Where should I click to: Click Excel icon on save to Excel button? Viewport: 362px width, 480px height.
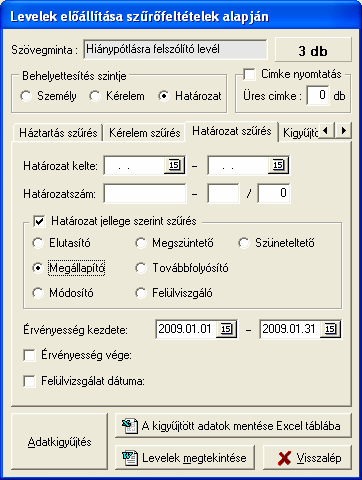130,426
